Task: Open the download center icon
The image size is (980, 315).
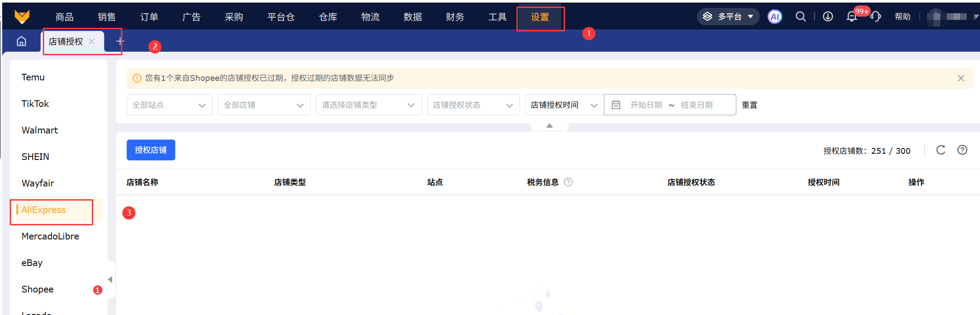Action: (x=828, y=17)
